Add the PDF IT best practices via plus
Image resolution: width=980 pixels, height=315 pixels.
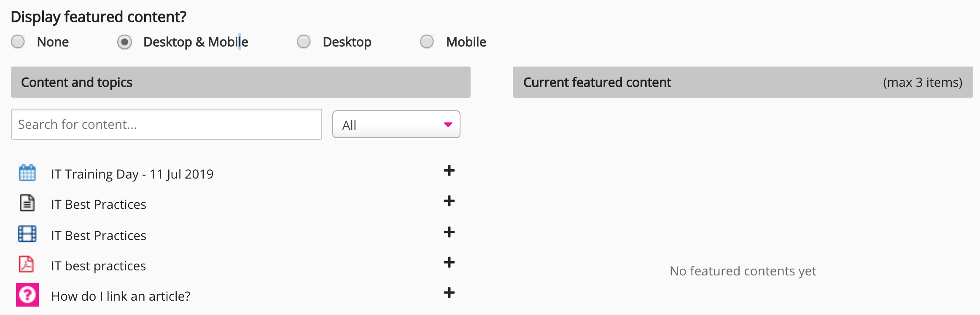click(x=449, y=263)
